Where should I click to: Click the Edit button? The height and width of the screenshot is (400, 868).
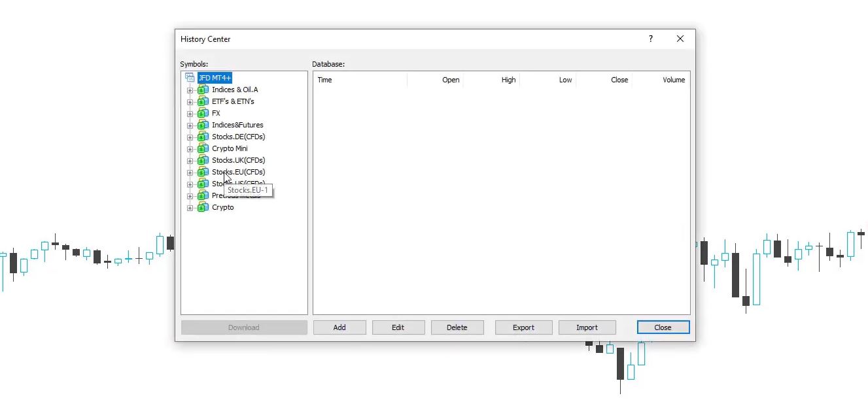coord(398,327)
